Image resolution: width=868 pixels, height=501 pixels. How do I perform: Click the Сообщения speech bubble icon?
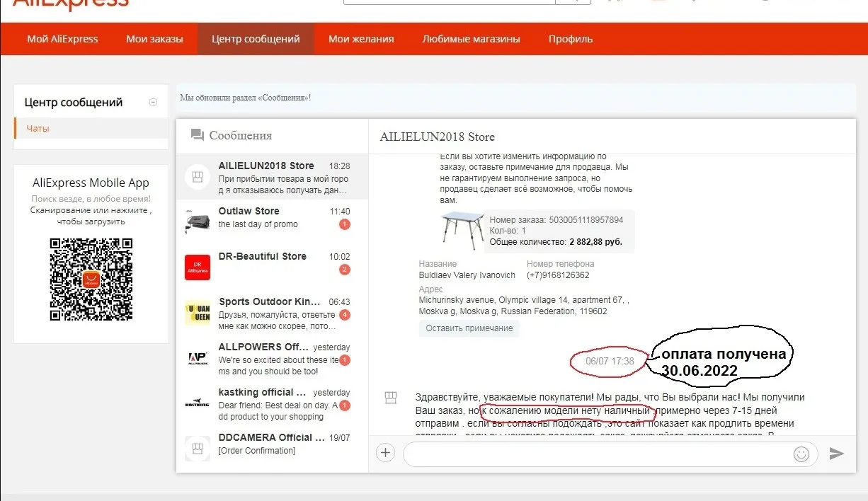[x=198, y=135]
